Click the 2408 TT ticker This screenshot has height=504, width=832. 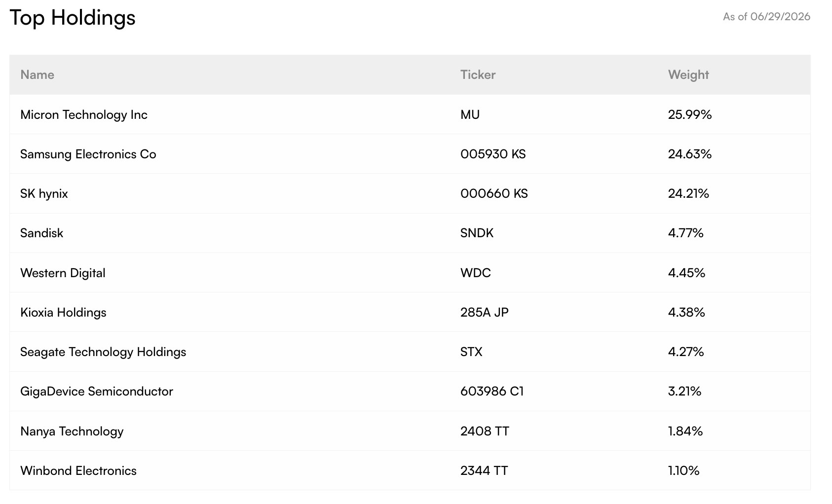485,431
